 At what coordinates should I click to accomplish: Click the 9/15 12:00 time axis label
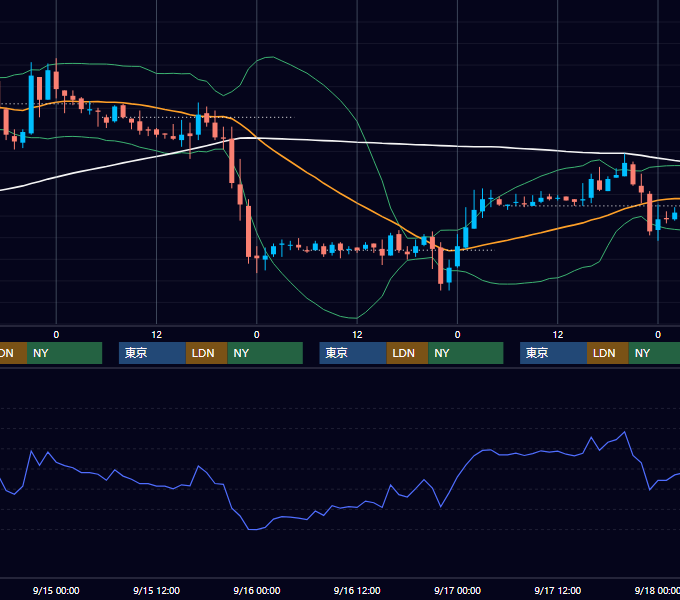click(156, 590)
